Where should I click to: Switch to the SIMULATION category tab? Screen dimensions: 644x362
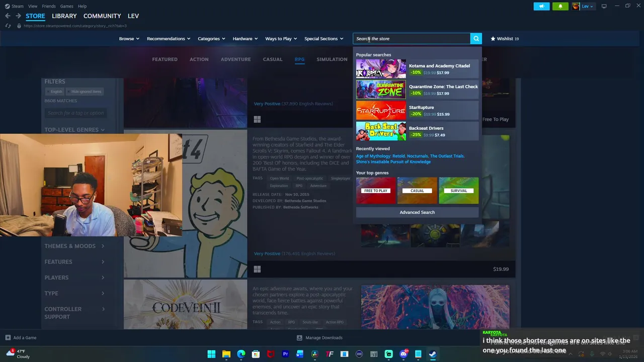pos(332,59)
